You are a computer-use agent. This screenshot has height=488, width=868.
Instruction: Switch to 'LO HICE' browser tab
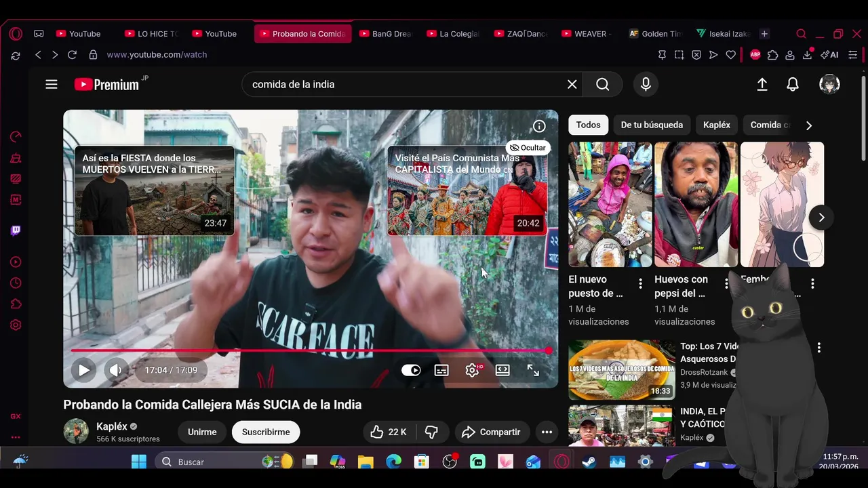151,34
